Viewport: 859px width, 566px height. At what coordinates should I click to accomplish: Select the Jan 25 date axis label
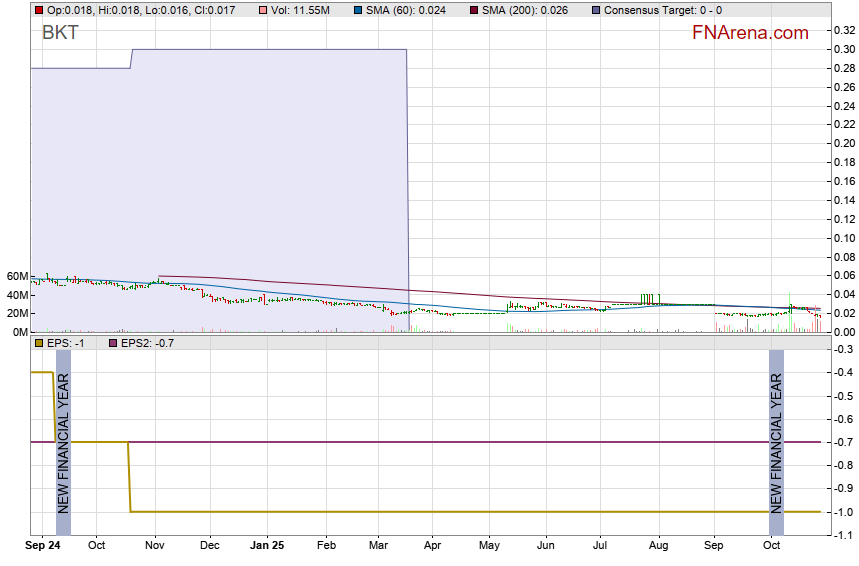point(267,547)
